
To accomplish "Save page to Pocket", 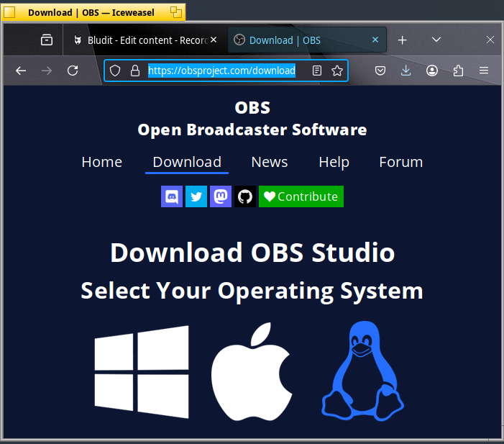I will pyautogui.click(x=380, y=71).
